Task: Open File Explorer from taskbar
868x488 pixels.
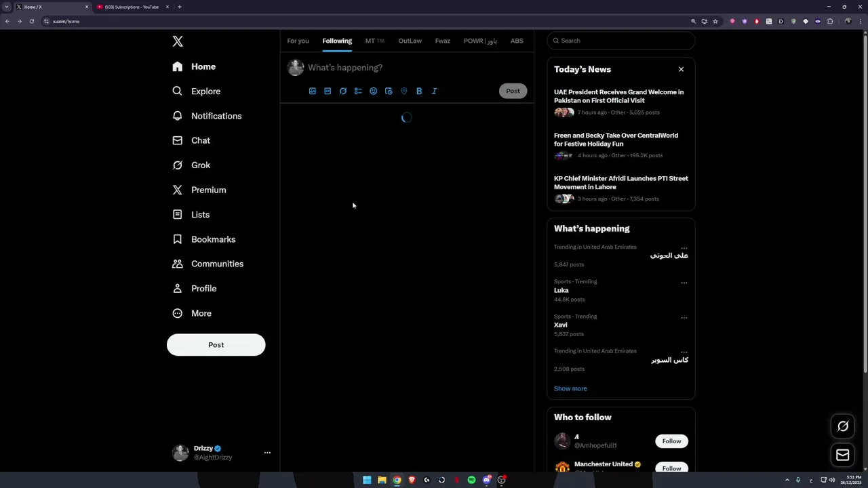Action: point(382,480)
